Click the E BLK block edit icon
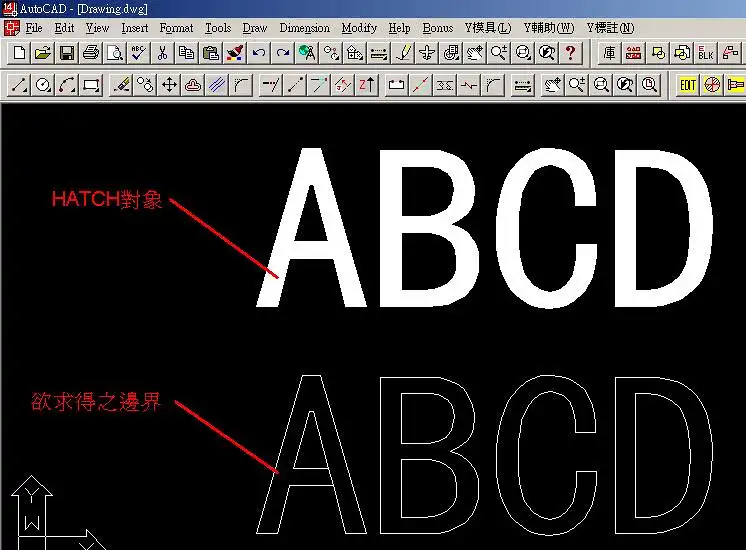 click(x=706, y=52)
